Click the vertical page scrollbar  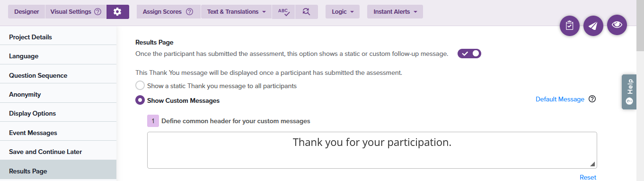[640, 90]
